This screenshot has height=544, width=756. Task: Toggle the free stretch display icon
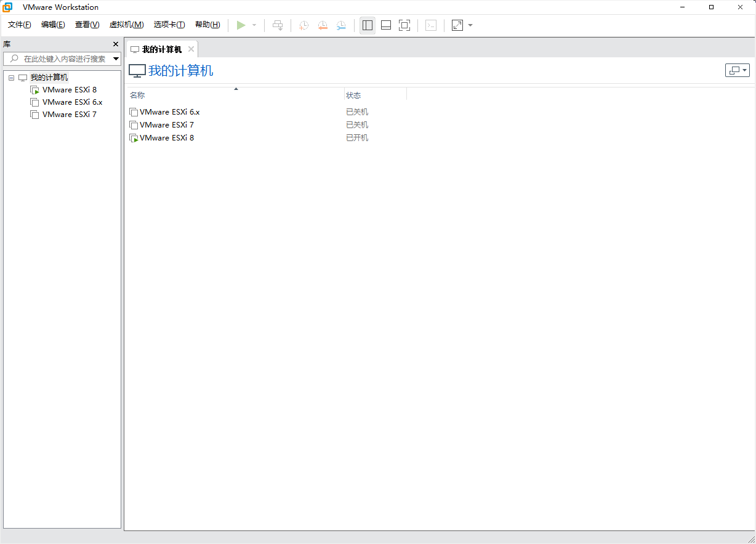click(457, 25)
